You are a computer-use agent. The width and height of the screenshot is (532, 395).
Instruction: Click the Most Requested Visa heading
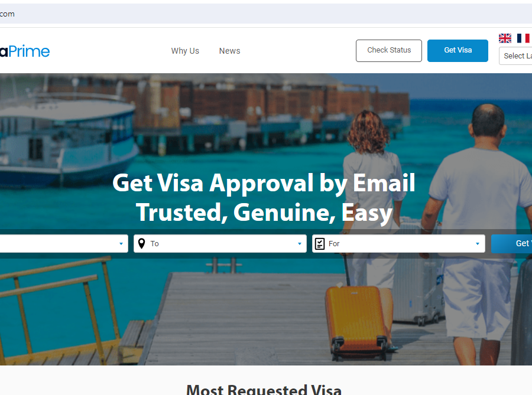[x=264, y=390]
